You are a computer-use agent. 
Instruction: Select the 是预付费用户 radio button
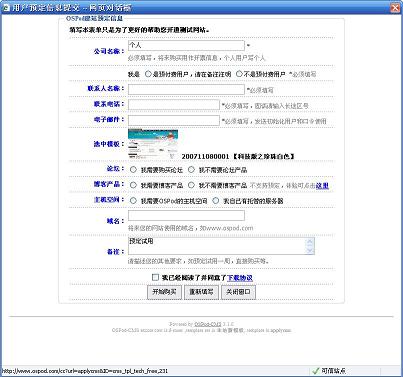point(148,74)
